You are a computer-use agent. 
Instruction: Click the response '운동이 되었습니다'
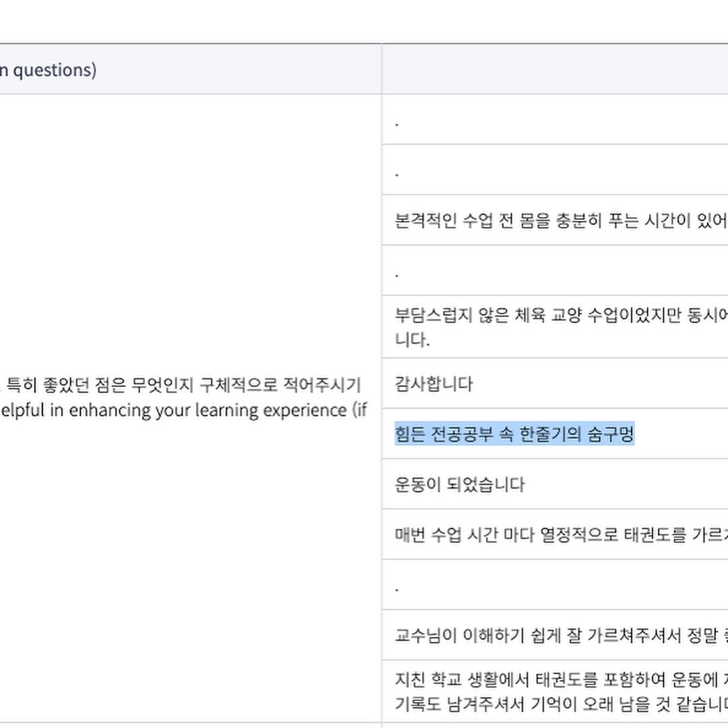[460, 484]
